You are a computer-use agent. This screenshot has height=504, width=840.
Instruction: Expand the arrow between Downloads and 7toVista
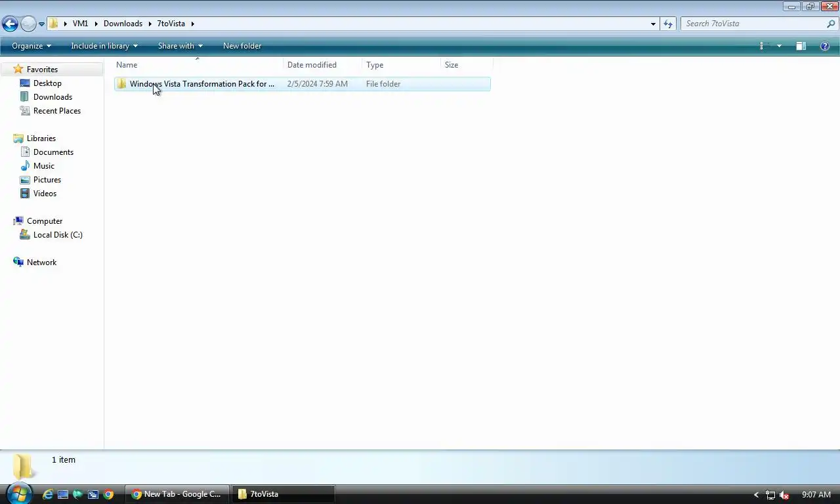150,24
